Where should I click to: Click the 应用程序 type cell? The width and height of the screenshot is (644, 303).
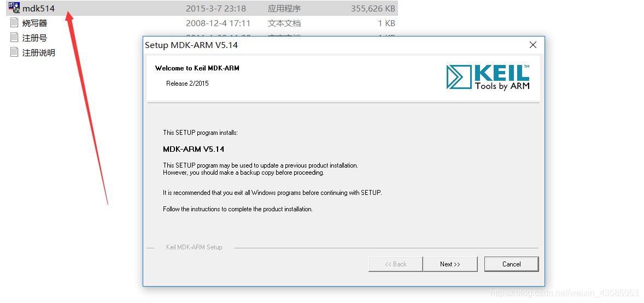pyautogui.click(x=284, y=8)
